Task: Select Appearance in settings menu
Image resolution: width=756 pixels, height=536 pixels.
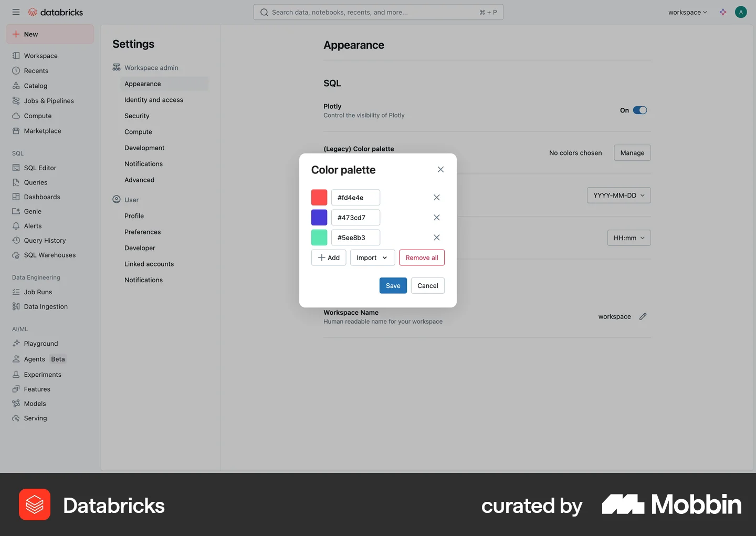Action: (x=164, y=84)
